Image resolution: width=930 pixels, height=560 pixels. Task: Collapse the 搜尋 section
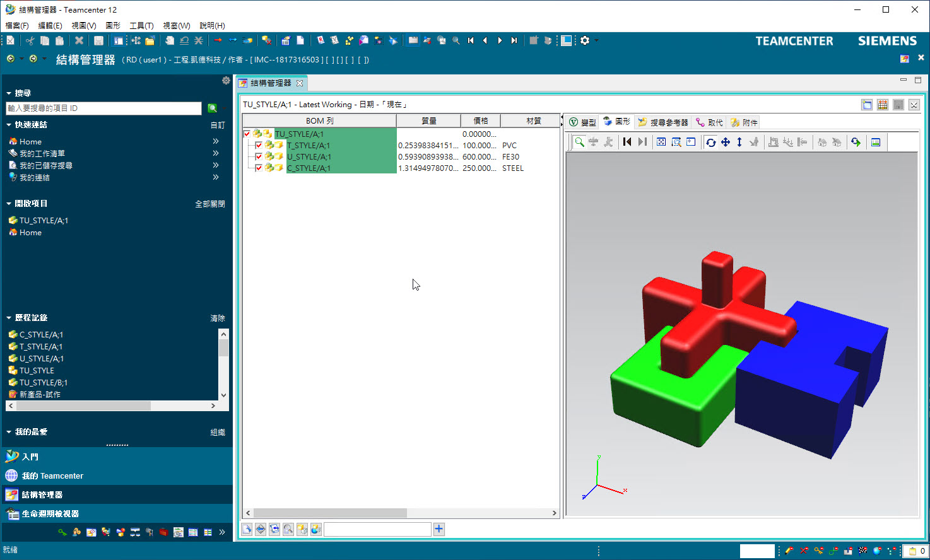click(9, 93)
